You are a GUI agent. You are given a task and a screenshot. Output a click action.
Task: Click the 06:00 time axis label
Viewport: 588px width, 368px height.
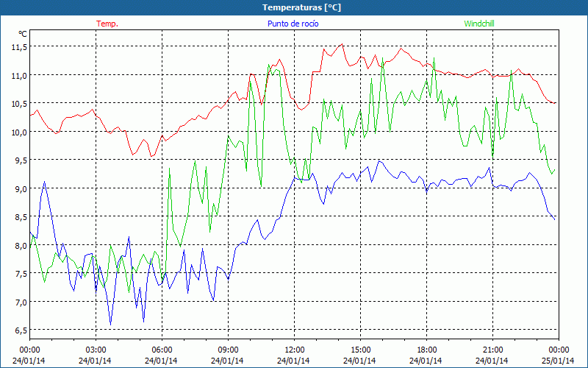[162, 350]
